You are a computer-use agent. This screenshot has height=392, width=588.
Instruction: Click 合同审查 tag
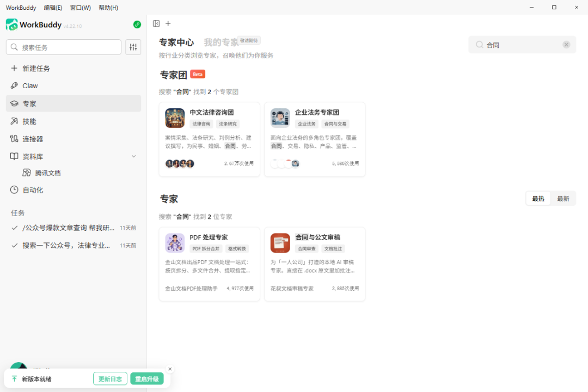point(307,249)
